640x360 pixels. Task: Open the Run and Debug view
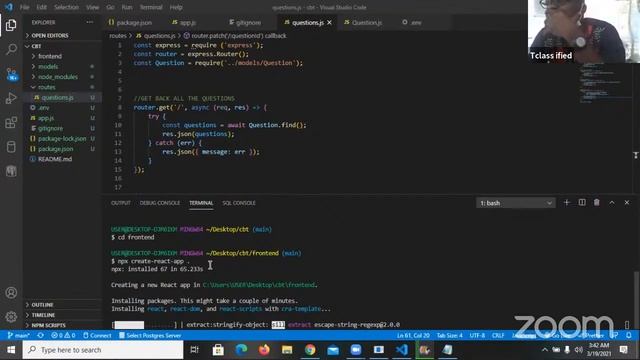[11, 98]
